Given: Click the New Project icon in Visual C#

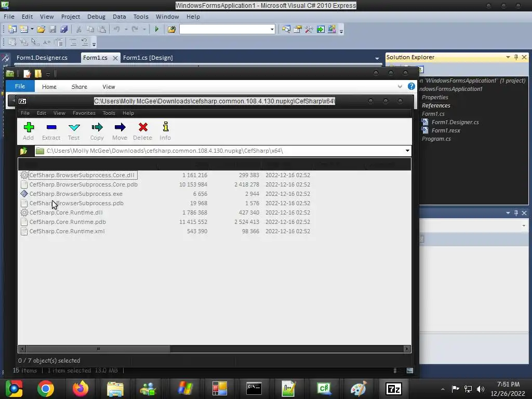Looking at the screenshot, I should (x=12, y=29).
